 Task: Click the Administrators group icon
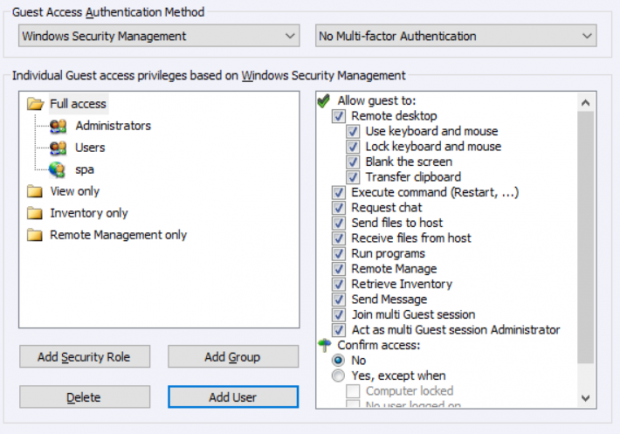coord(58,126)
